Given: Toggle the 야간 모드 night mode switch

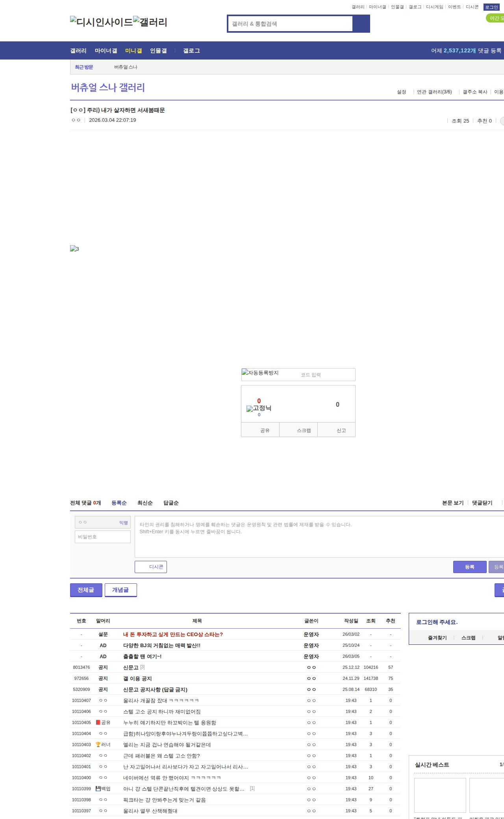Looking at the screenshot, I should (x=495, y=18).
